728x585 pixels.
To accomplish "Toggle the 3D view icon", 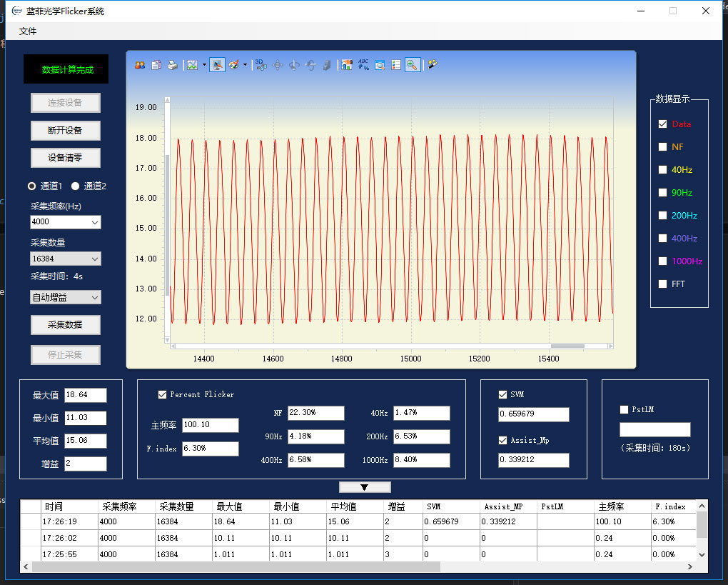I will [x=261, y=65].
